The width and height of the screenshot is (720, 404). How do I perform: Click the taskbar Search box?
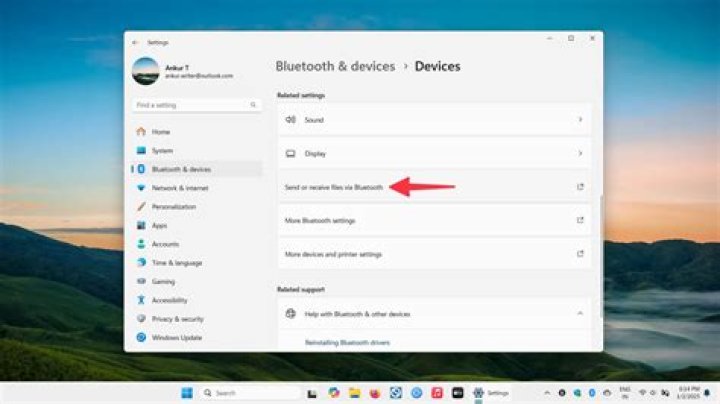click(250, 393)
